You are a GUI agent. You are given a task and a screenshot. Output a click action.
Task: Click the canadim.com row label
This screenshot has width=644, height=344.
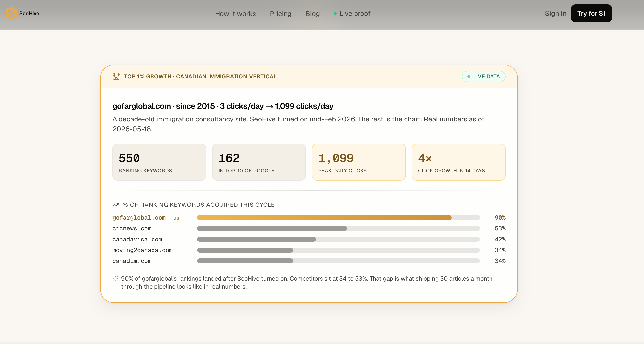132,261
